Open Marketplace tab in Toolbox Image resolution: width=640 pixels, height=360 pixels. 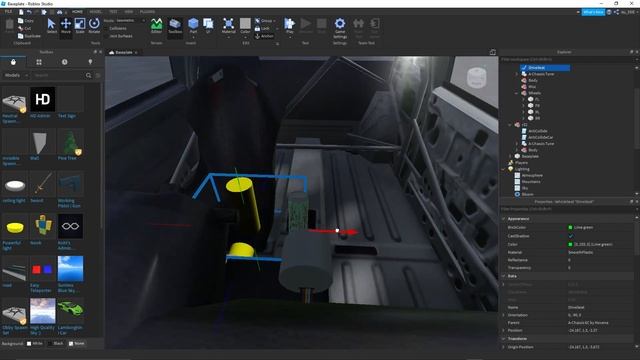click(13, 62)
